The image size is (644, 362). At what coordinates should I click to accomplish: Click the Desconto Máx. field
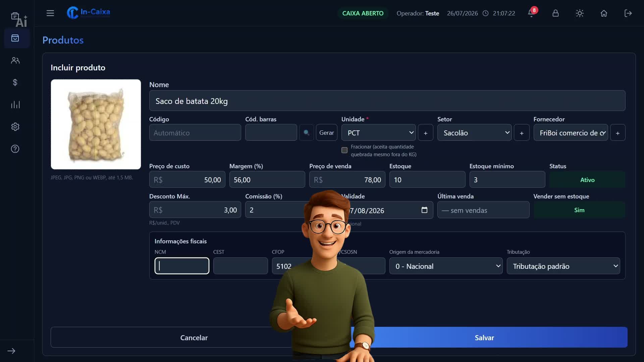tap(195, 210)
